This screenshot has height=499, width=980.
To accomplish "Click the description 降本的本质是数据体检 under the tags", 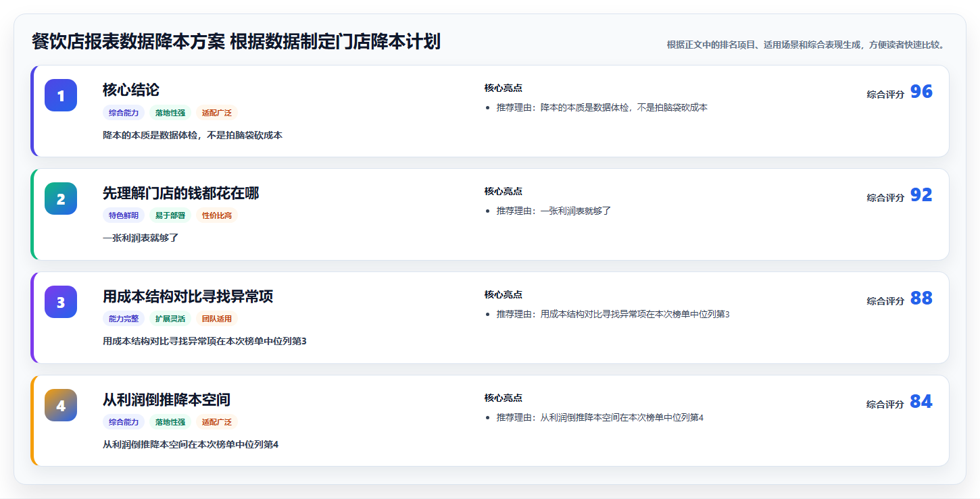I will click(x=193, y=135).
